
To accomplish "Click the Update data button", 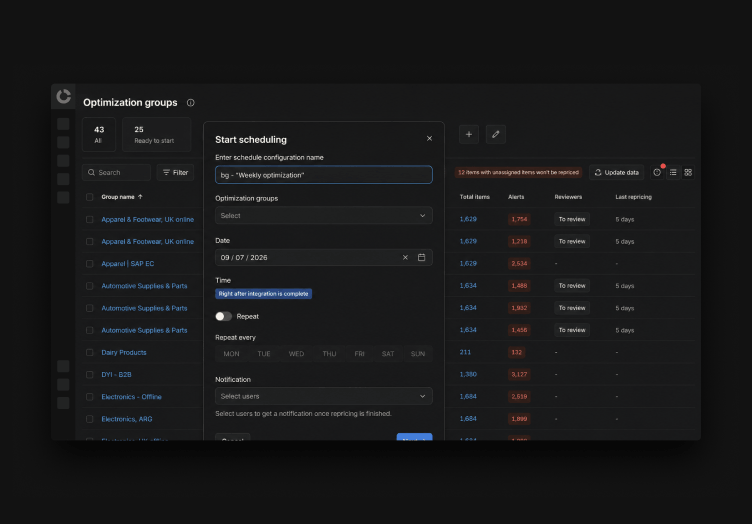I will coord(616,173).
